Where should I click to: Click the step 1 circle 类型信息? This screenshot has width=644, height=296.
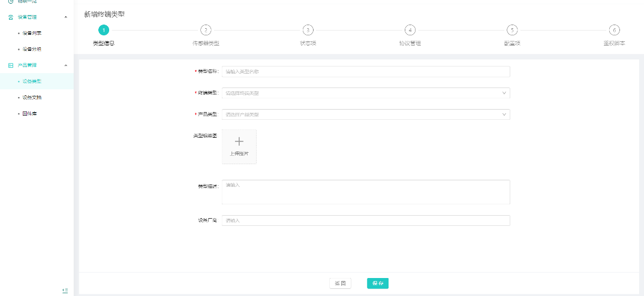[104, 30]
